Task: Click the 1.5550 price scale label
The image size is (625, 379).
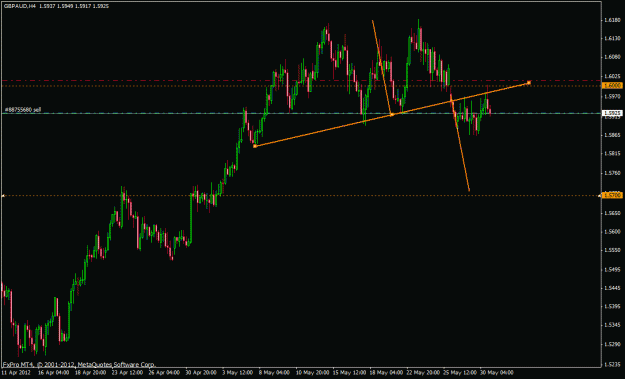Action: tap(612, 250)
